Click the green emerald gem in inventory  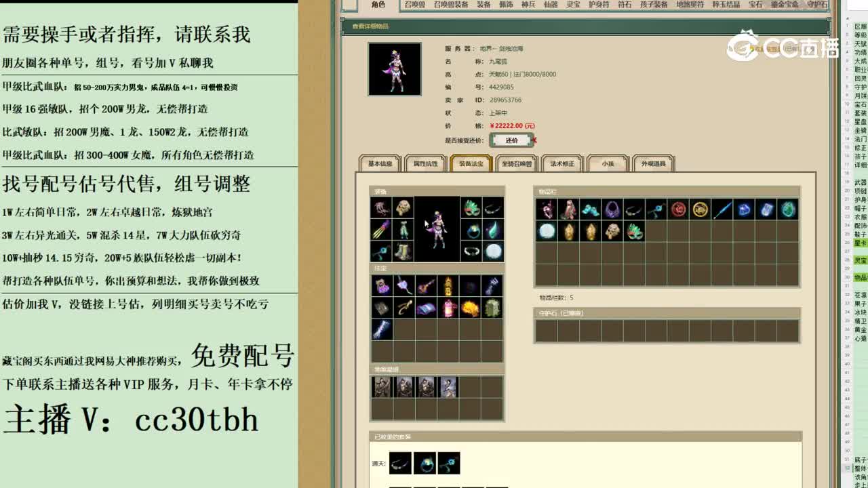coord(788,209)
